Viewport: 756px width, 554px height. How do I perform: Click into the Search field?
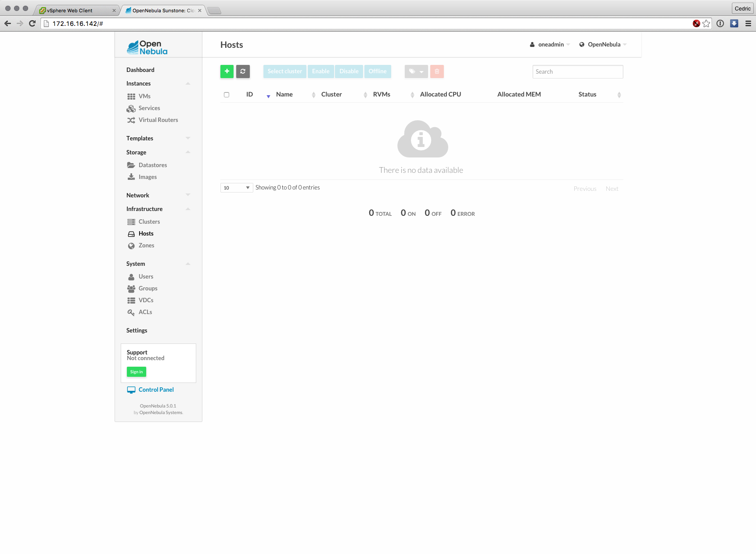tap(577, 71)
